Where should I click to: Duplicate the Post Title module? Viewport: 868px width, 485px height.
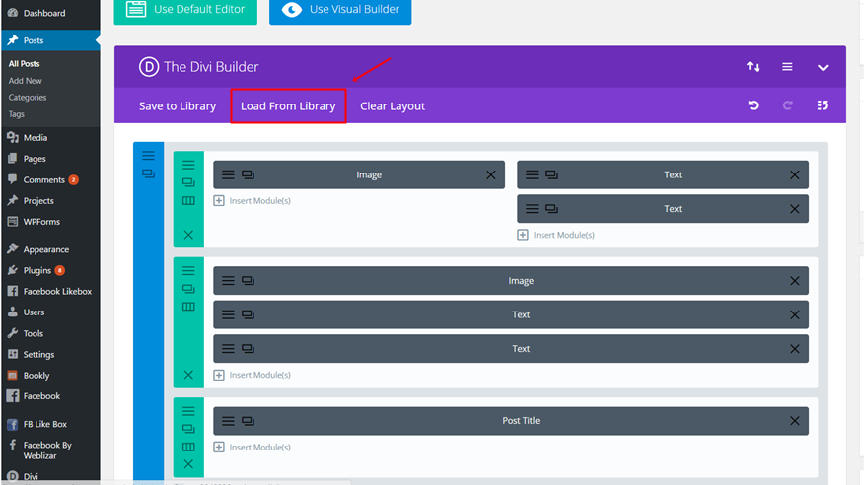pyautogui.click(x=248, y=421)
